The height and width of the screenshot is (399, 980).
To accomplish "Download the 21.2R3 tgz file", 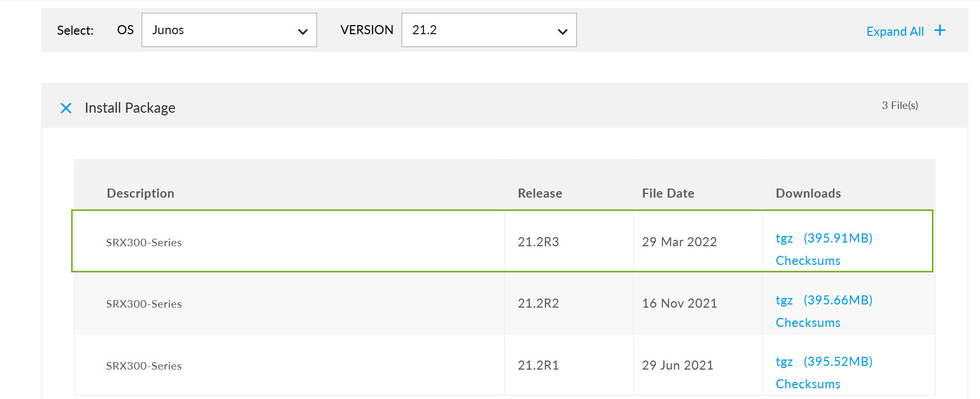I will [784, 238].
